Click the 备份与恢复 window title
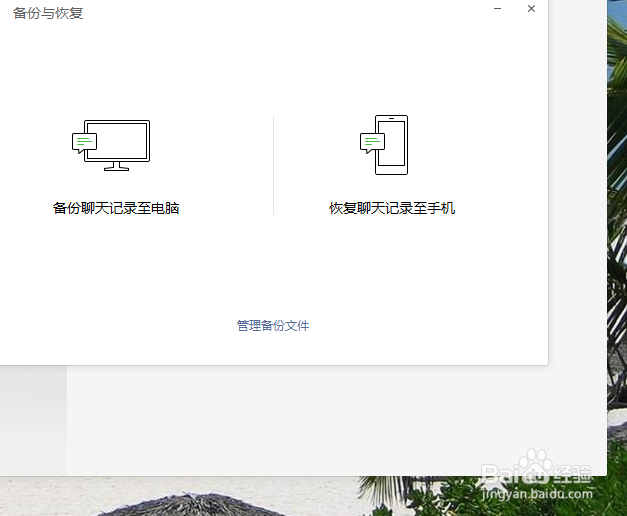The width and height of the screenshot is (627, 516). tap(48, 13)
